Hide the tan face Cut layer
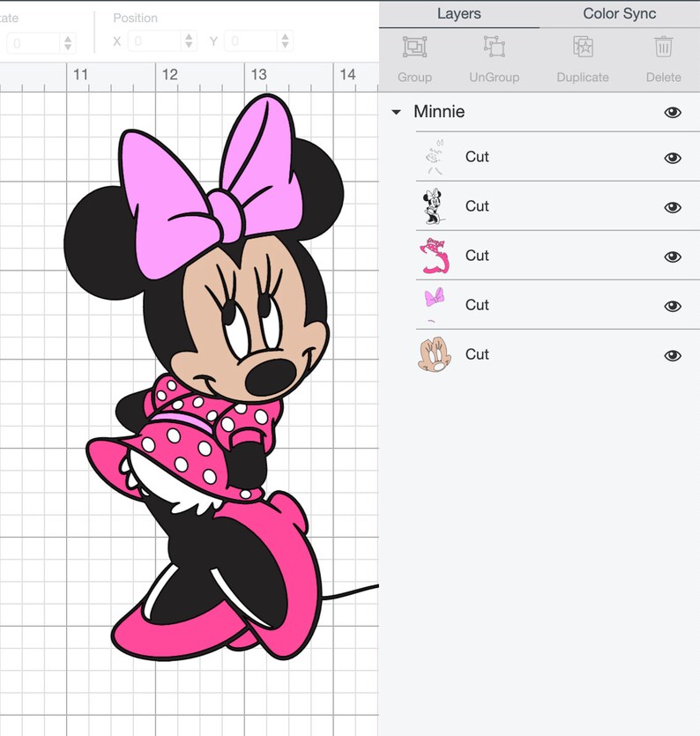This screenshot has width=700, height=736. pyautogui.click(x=673, y=355)
